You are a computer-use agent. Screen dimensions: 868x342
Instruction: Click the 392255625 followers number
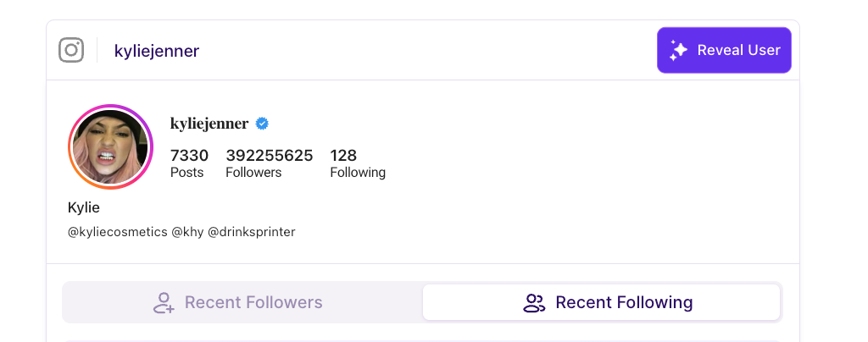click(x=269, y=156)
